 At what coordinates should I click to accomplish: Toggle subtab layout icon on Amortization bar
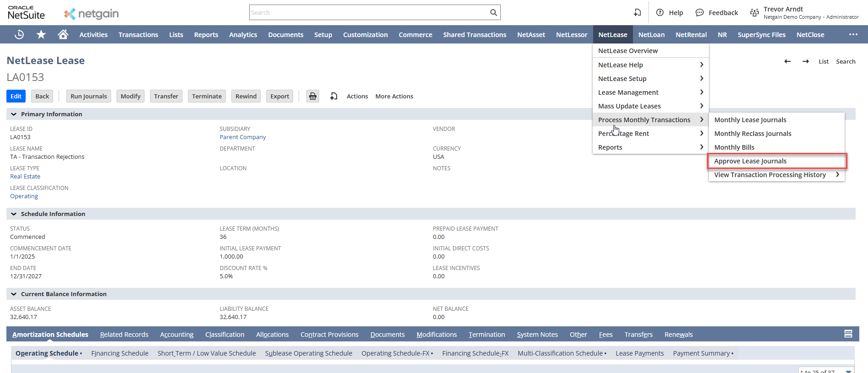(x=848, y=334)
